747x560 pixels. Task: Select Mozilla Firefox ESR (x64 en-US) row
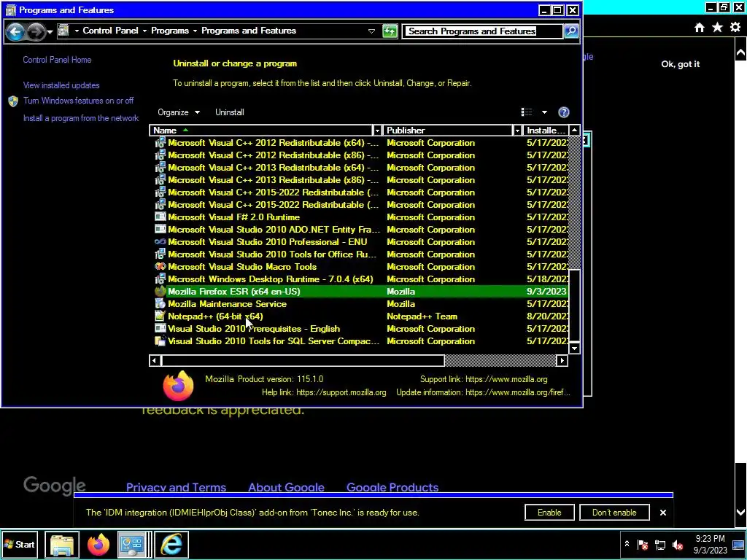click(x=361, y=292)
